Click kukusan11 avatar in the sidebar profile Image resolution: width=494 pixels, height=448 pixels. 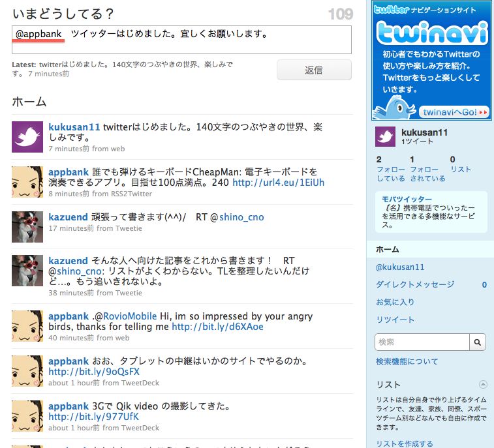(385, 137)
